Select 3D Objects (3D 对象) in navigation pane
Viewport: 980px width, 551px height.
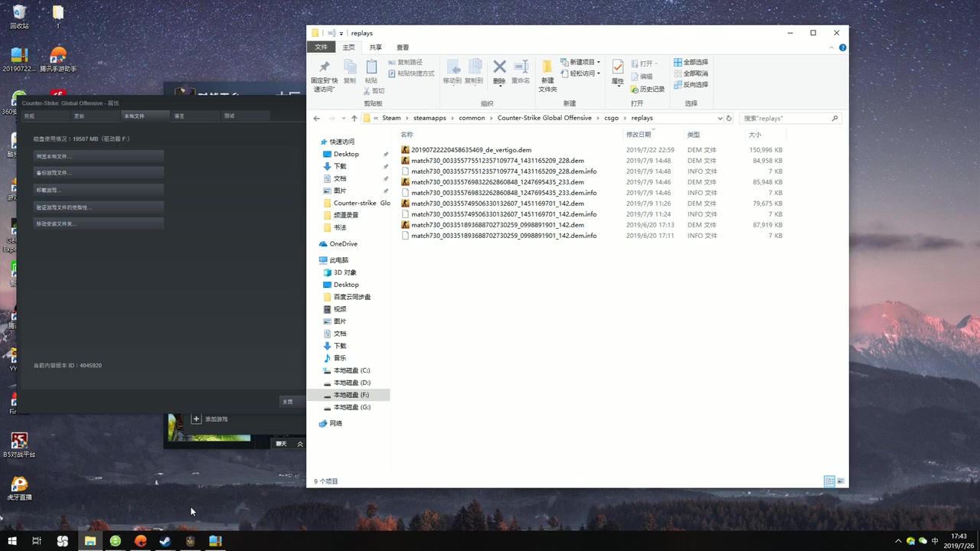click(x=345, y=272)
